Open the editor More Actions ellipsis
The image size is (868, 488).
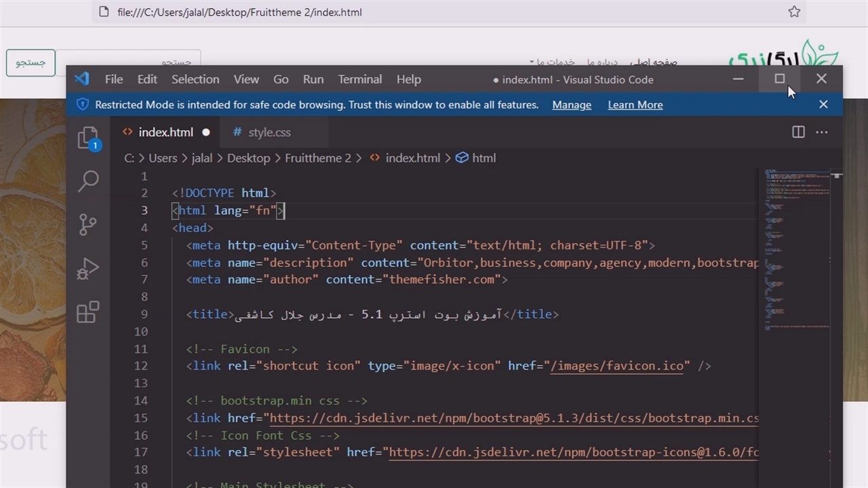pyautogui.click(x=821, y=132)
